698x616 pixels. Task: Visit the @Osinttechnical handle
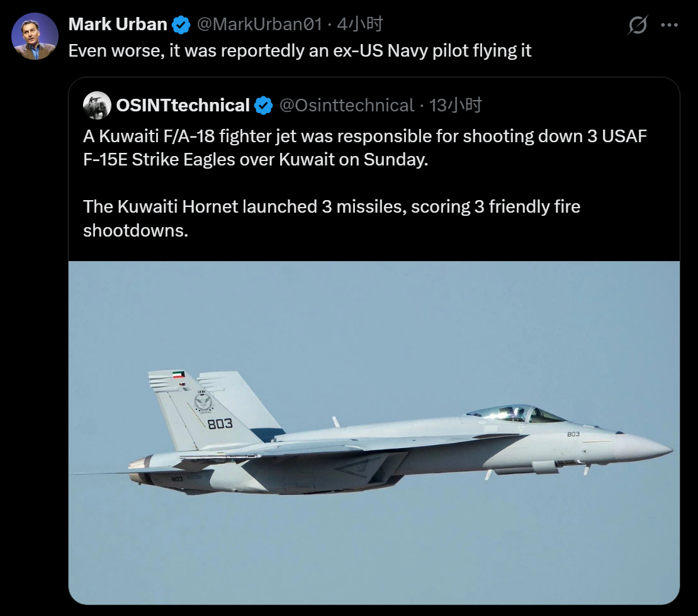click(346, 105)
